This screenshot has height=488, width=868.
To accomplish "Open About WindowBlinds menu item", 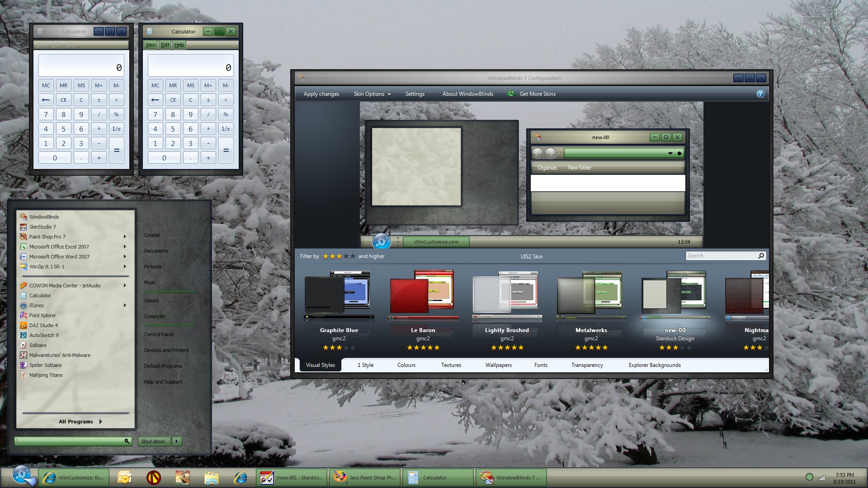I will click(467, 94).
